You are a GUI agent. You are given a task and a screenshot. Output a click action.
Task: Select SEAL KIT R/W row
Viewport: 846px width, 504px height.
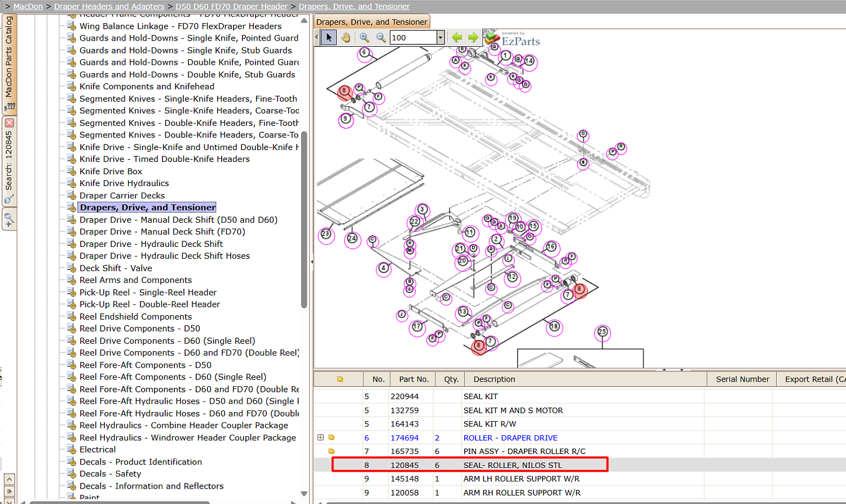(580, 424)
